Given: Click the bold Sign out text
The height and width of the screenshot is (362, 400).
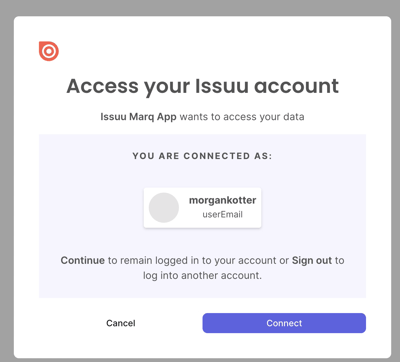Looking at the screenshot, I should tap(312, 260).
